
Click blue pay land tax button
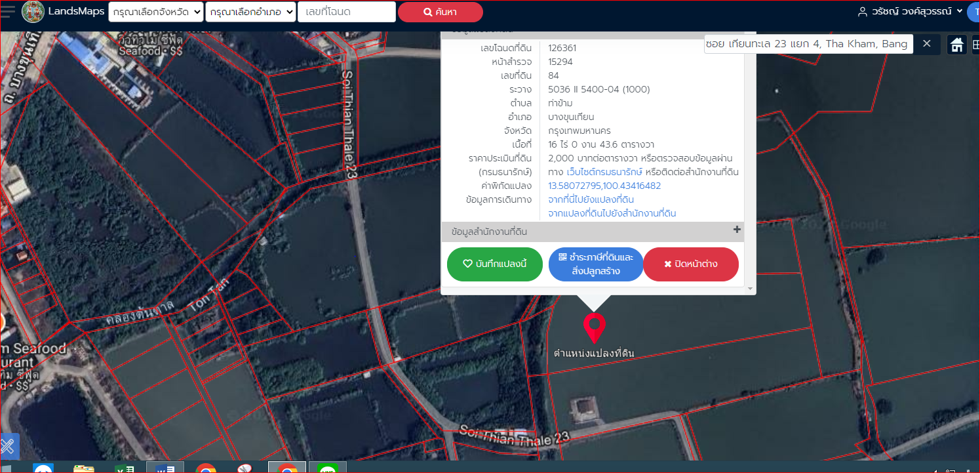(596, 264)
